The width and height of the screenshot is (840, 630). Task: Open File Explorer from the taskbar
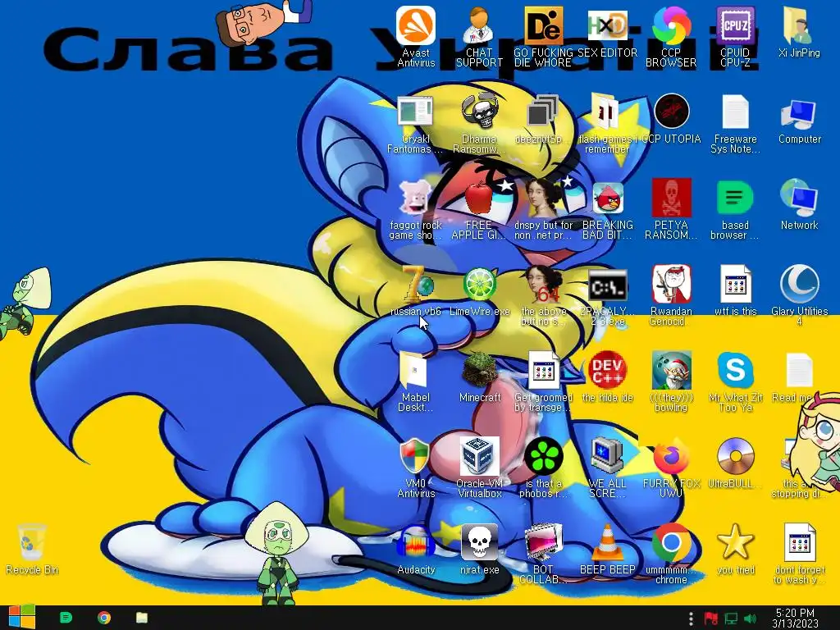click(141, 617)
